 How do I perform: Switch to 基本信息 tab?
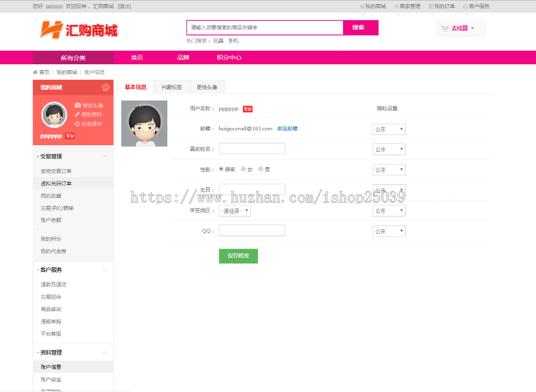135,87
